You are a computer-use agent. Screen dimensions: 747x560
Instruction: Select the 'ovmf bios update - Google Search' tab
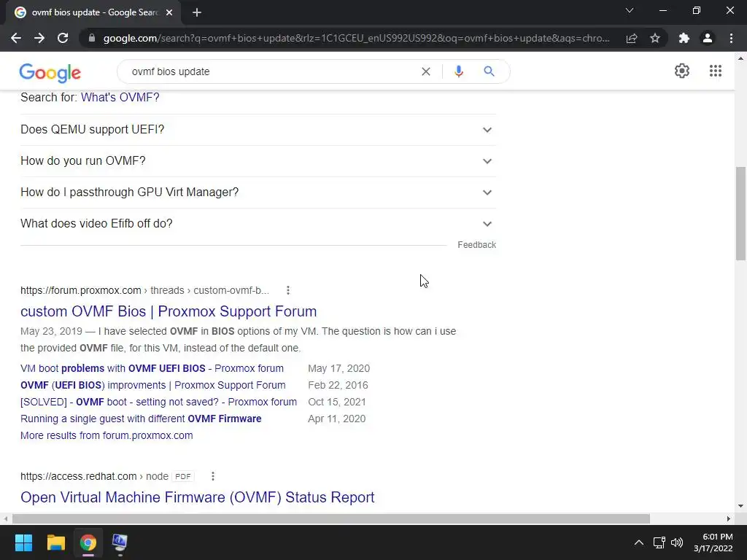pyautogui.click(x=93, y=12)
